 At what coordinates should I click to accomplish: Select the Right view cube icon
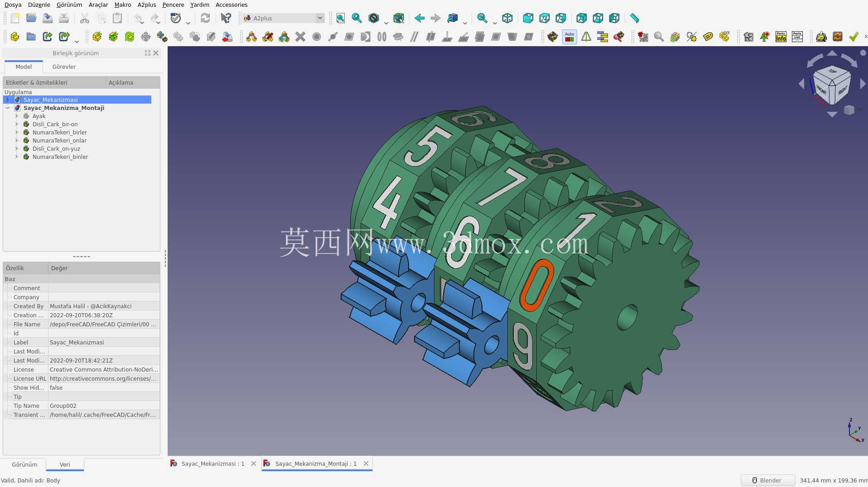point(560,18)
